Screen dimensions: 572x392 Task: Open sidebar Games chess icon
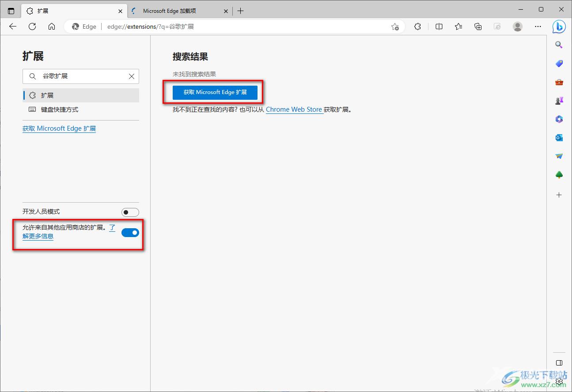pyautogui.click(x=559, y=101)
